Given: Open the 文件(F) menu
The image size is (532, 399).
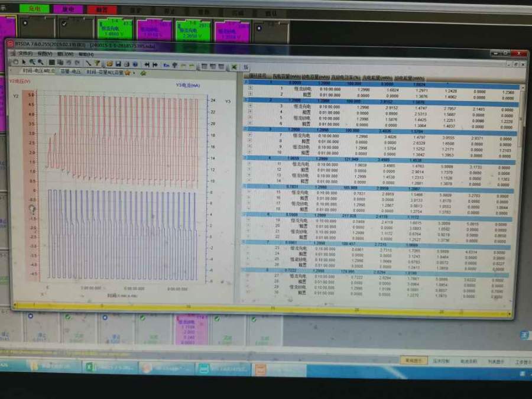Looking at the screenshot, I should point(25,53).
